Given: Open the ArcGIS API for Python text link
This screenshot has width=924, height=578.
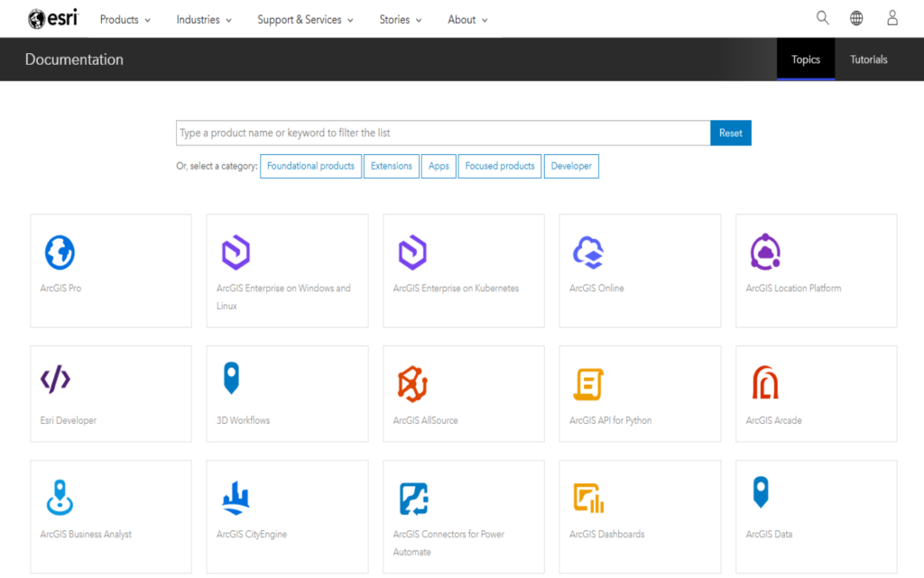Looking at the screenshot, I should click(611, 420).
